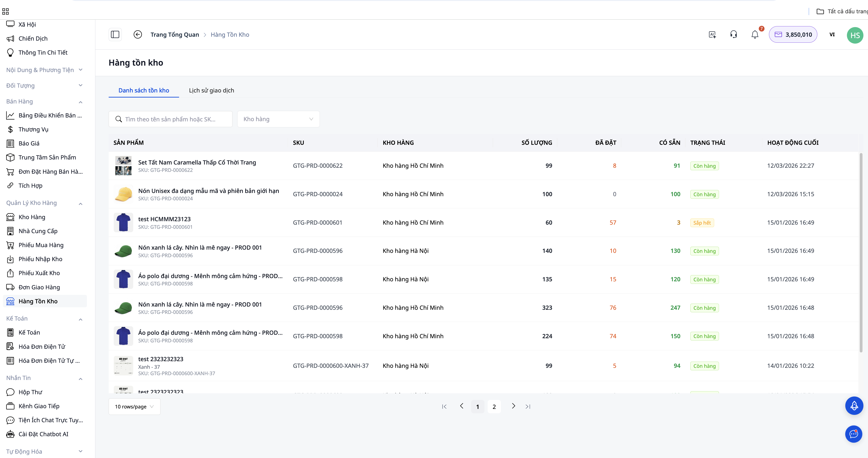
Task: Open Phiếu Xuất Kho in sidebar
Action: coord(39,273)
